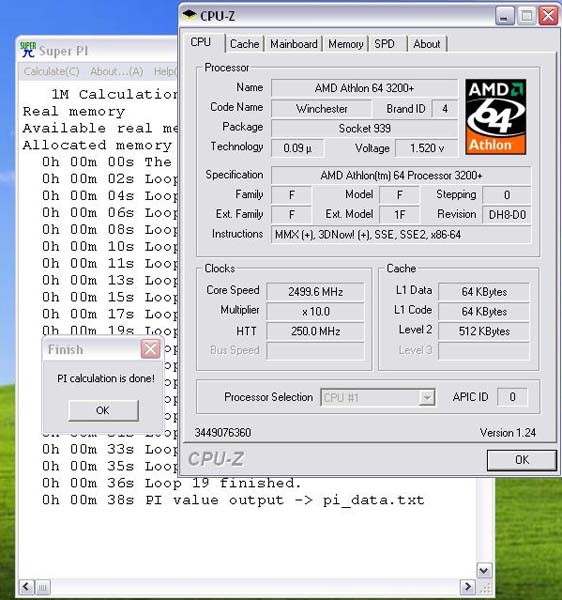Click the Package value 'Socket 939'
This screenshot has width=562, height=600.
(x=364, y=129)
